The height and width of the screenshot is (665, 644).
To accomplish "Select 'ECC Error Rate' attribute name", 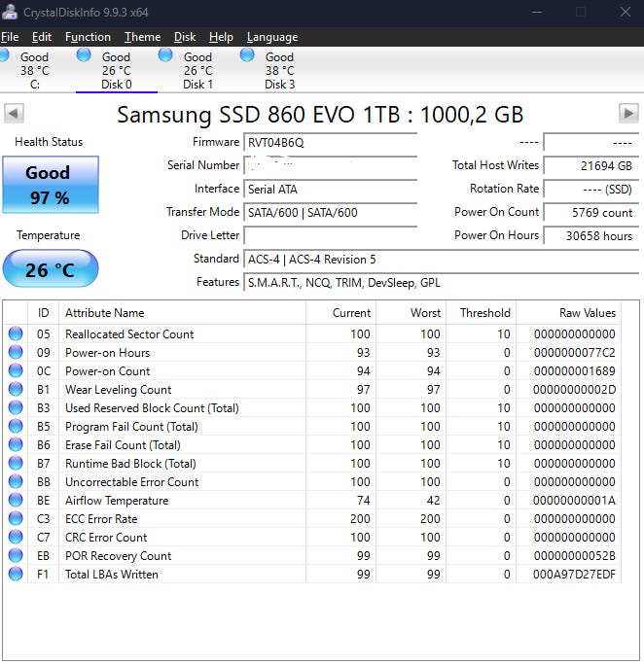I will pos(101,519).
